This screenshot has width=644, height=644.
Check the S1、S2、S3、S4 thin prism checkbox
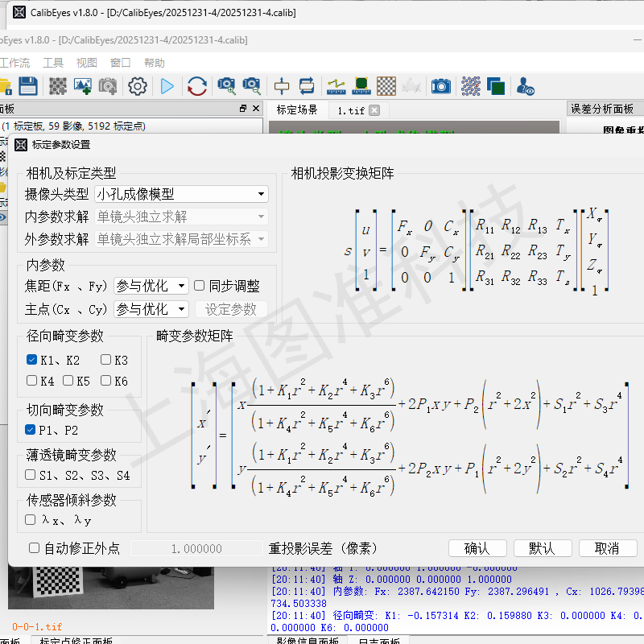pyautogui.click(x=31, y=475)
